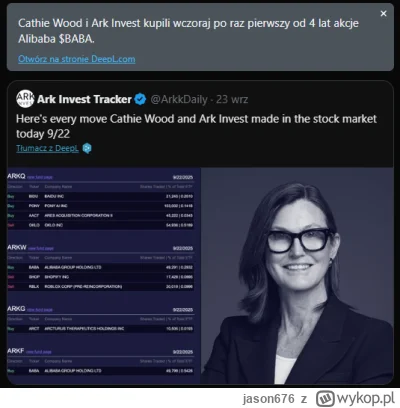Click the Ark Invest Tracker profile avatar
The image size is (400, 408).
(25, 99)
